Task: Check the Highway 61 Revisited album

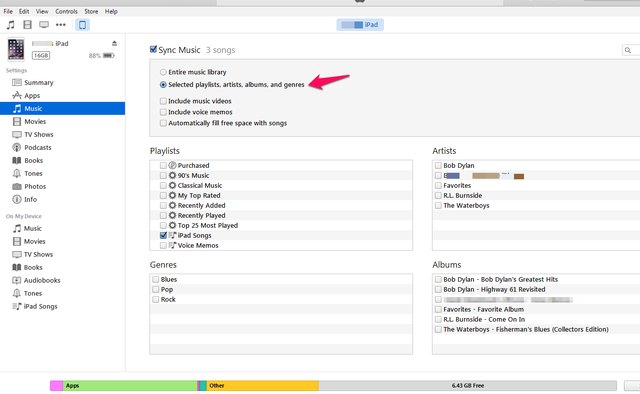Action: coord(438,289)
